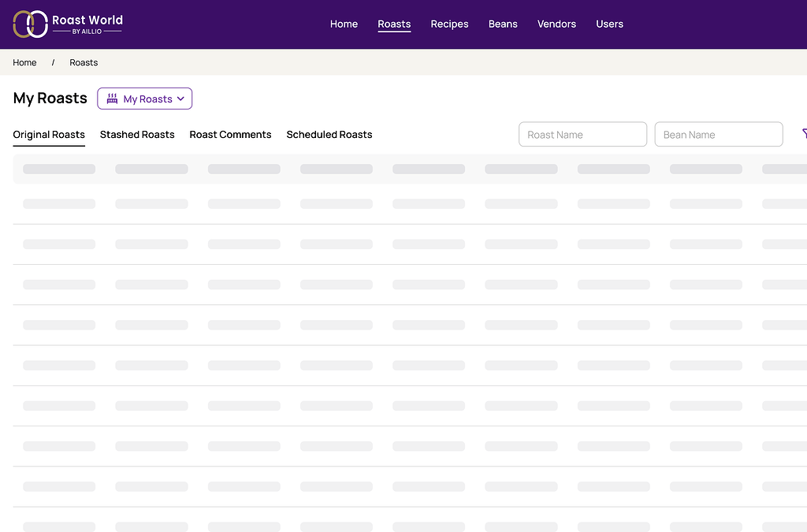
Task: Click the Home breadcrumb link
Action: (x=24, y=62)
